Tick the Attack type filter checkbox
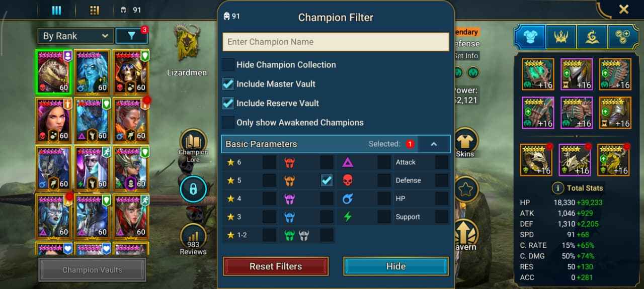This screenshot has height=289, width=644. pos(442,162)
